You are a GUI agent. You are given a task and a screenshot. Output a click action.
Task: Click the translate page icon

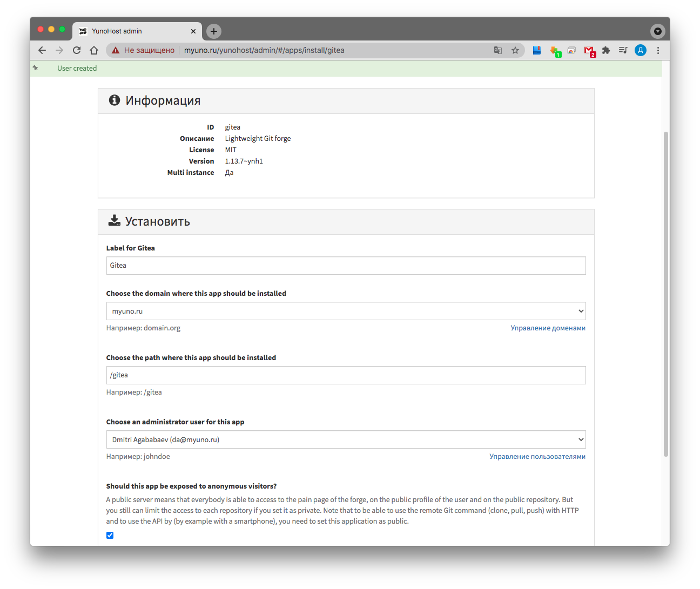(x=498, y=50)
